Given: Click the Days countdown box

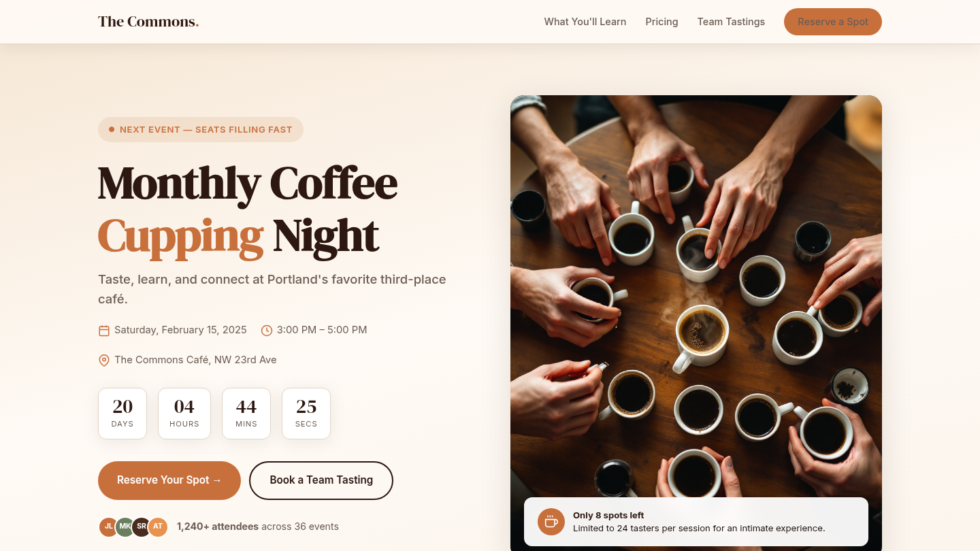Looking at the screenshot, I should pos(122,414).
